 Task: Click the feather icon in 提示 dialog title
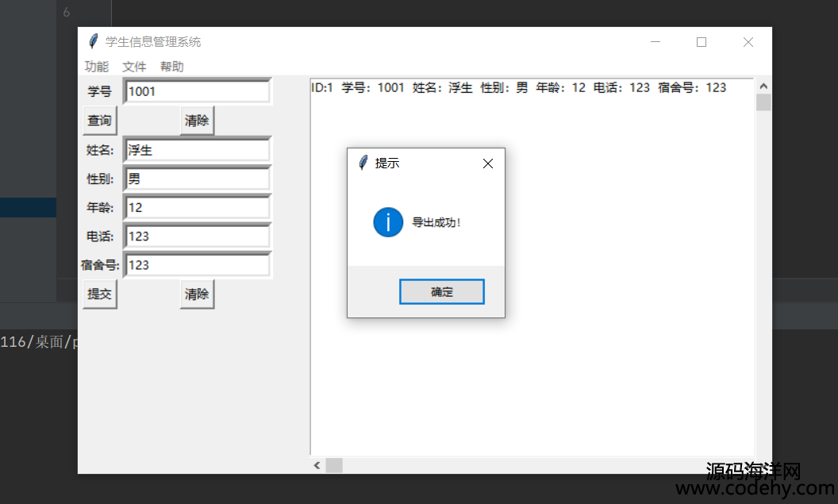[363, 163]
